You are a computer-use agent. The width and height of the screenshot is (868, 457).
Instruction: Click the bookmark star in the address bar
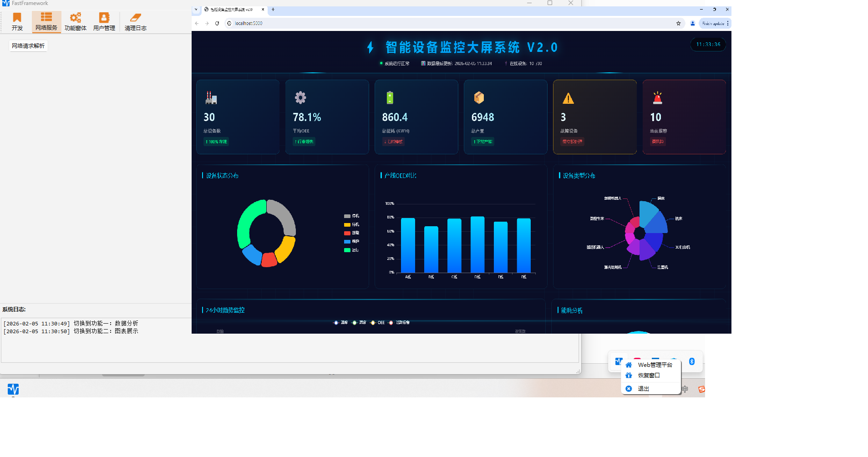point(678,23)
